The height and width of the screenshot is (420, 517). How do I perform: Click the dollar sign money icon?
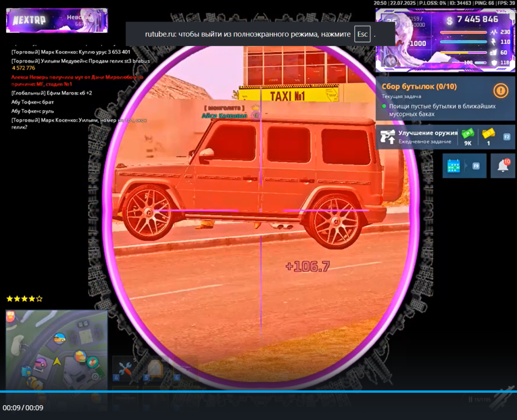pos(449,21)
